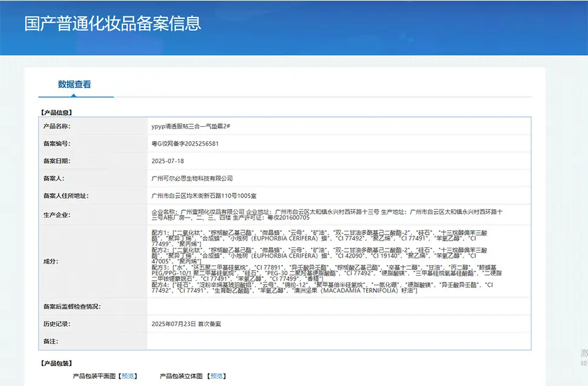Click the filing number 粤G妆网备字2025256581
Viewport: 588px width, 386px height.
185,144
